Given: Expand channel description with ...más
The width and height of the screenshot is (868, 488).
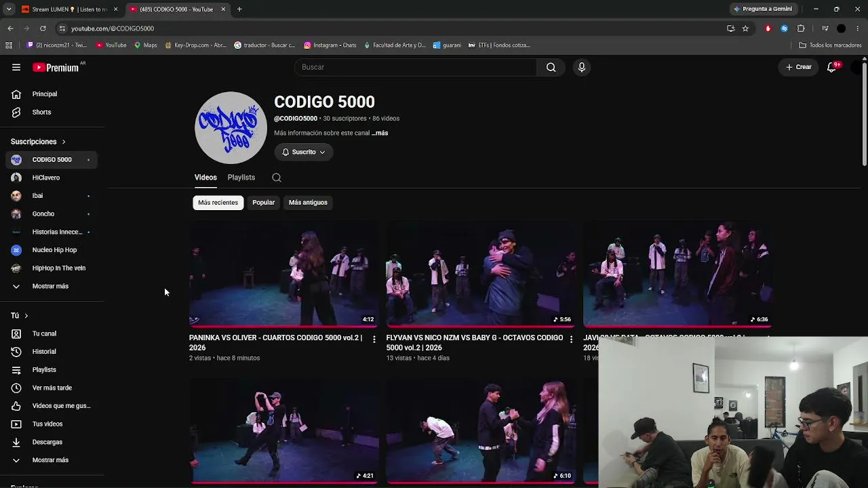Looking at the screenshot, I should point(380,133).
